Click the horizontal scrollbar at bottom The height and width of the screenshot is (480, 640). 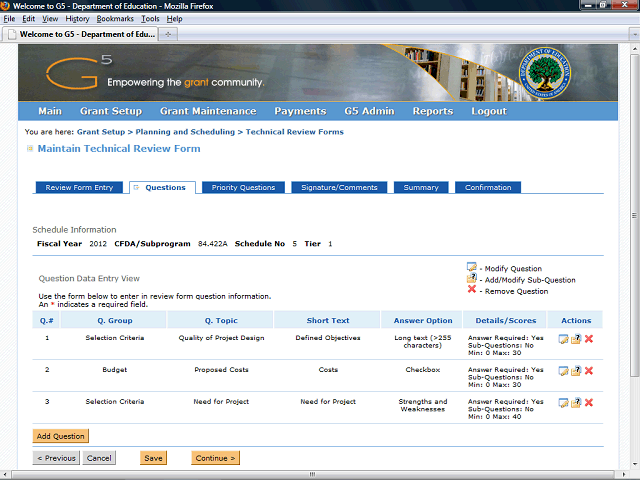pyautogui.click(x=312, y=474)
